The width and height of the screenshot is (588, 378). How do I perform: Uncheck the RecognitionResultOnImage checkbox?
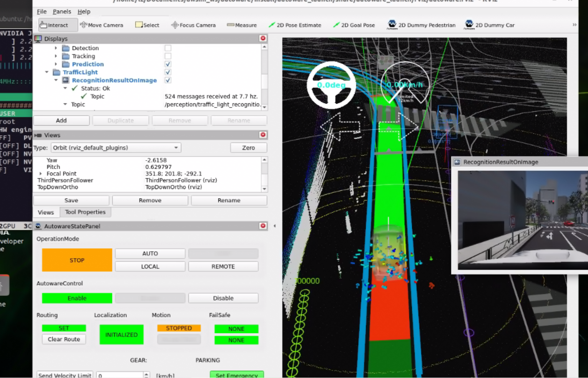tap(168, 80)
